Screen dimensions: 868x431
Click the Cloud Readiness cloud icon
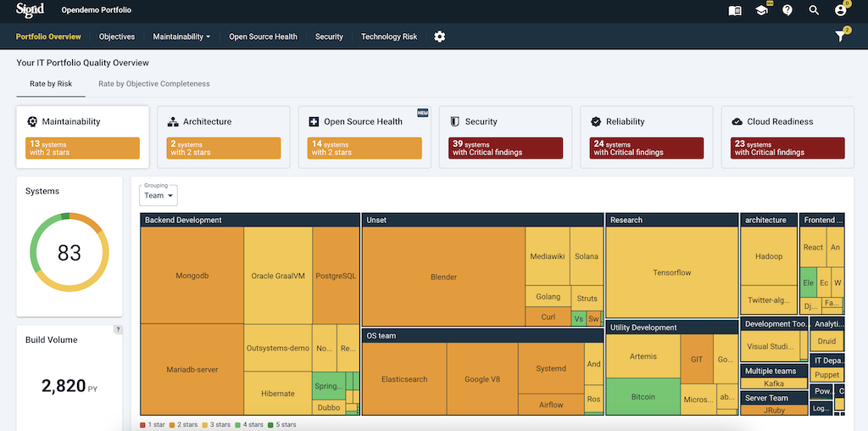click(737, 122)
